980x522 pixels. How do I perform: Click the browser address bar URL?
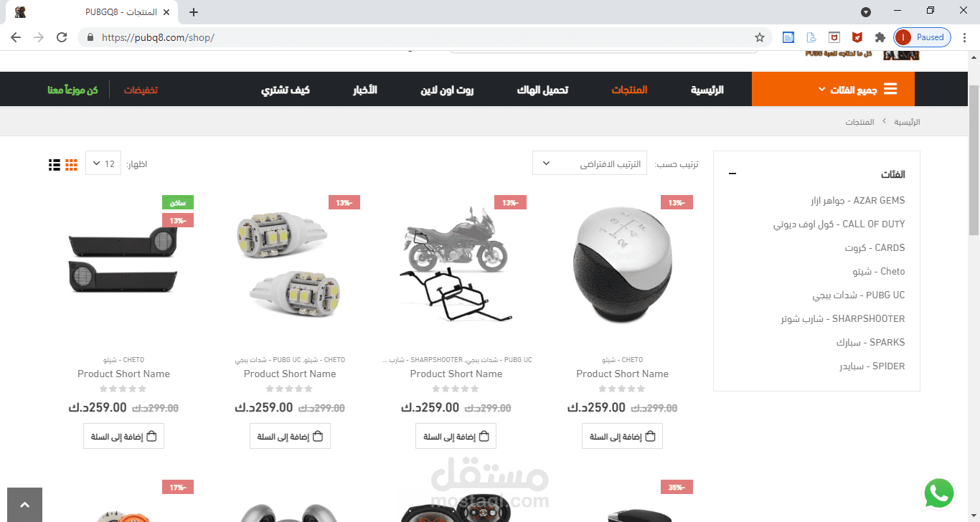pyautogui.click(x=158, y=37)
